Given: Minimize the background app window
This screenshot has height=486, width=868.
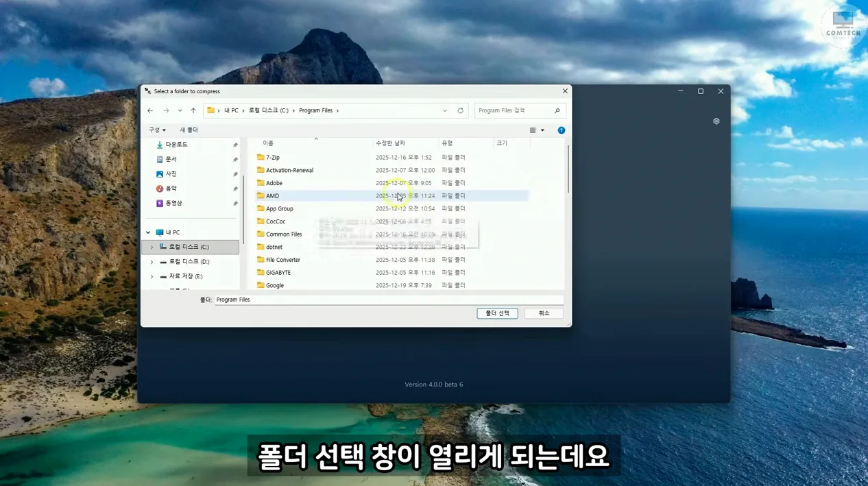Looking at the screenshot, I should click(x=680, y=91).
